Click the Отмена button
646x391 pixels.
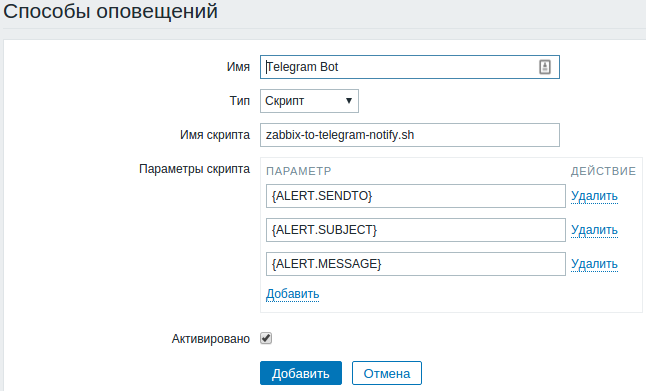pos(387,373)
